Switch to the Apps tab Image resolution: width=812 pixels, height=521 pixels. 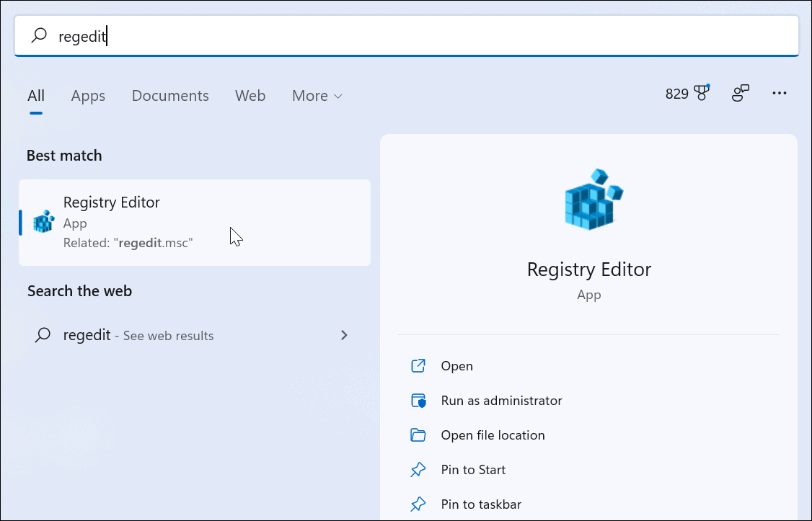pyautogui.click(x=88, y=96)
